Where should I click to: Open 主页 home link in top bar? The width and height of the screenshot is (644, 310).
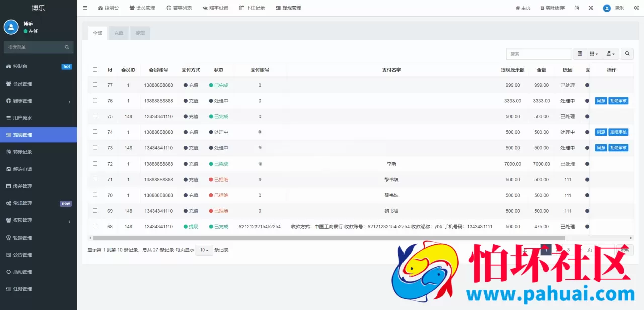(x=523, y=8)
